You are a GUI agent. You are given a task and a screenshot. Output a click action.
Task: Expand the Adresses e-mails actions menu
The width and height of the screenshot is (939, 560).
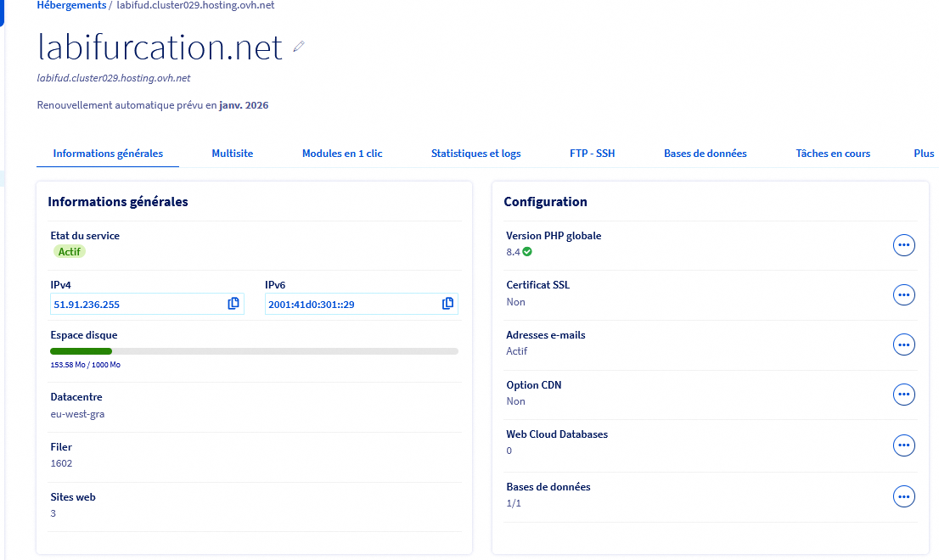904,344
